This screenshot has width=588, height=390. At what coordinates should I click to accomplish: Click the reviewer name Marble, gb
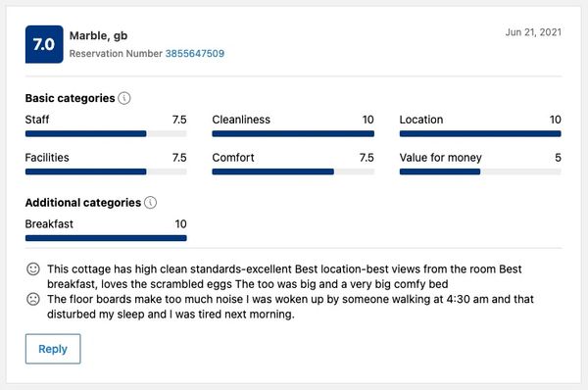coord(99,36)
